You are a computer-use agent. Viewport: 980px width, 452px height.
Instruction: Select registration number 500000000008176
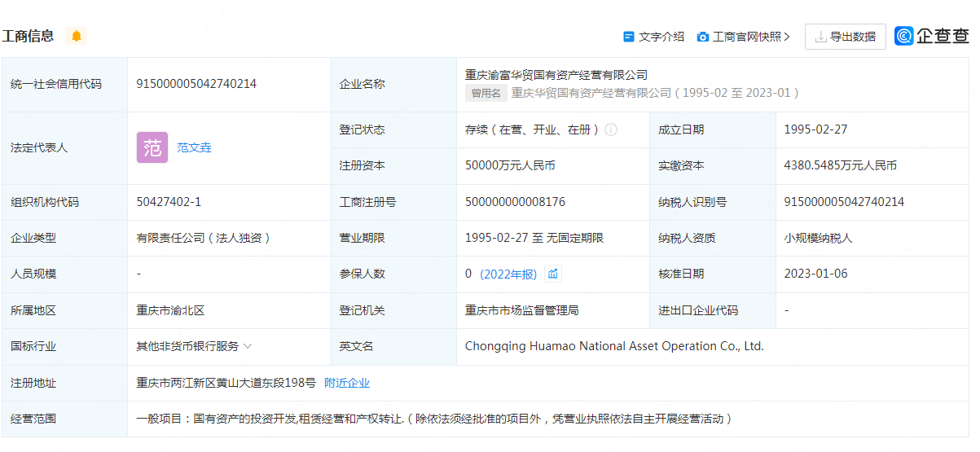click(x=515, y=202)
